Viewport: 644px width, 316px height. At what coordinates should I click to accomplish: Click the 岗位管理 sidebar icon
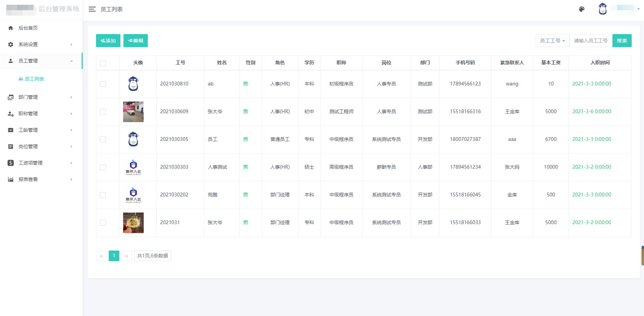click(x=11, y=146)
